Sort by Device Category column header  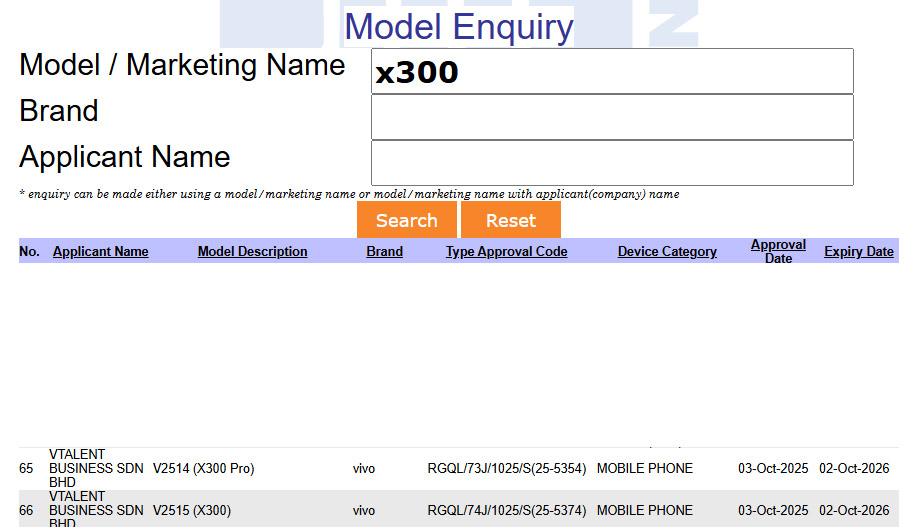pos(667,252)
